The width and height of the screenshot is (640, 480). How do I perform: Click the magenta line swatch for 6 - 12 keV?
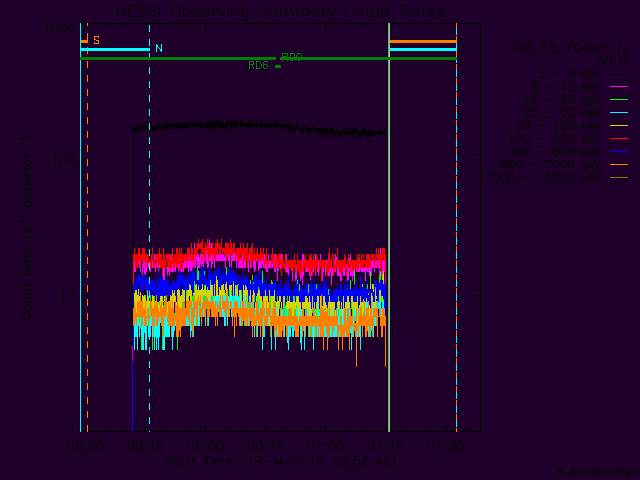tap(619, 87)
